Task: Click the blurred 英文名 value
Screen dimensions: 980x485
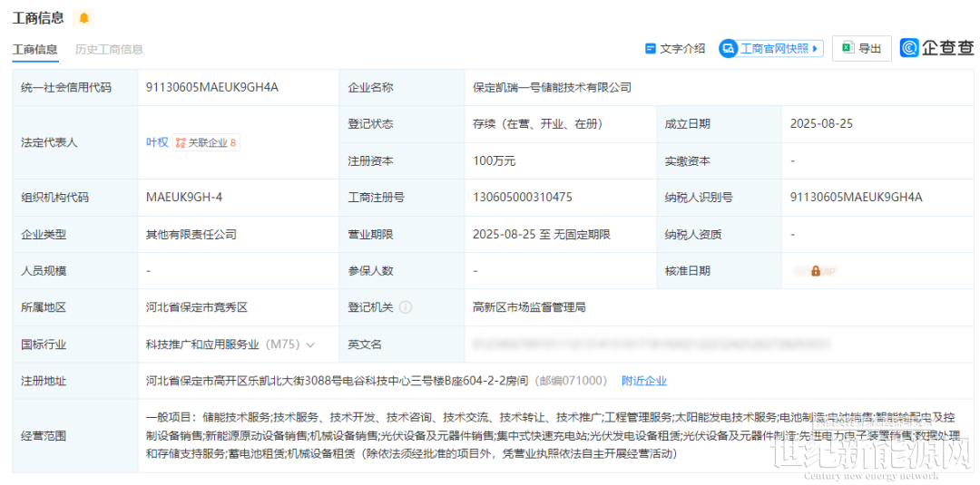Action: click(647, 344)
